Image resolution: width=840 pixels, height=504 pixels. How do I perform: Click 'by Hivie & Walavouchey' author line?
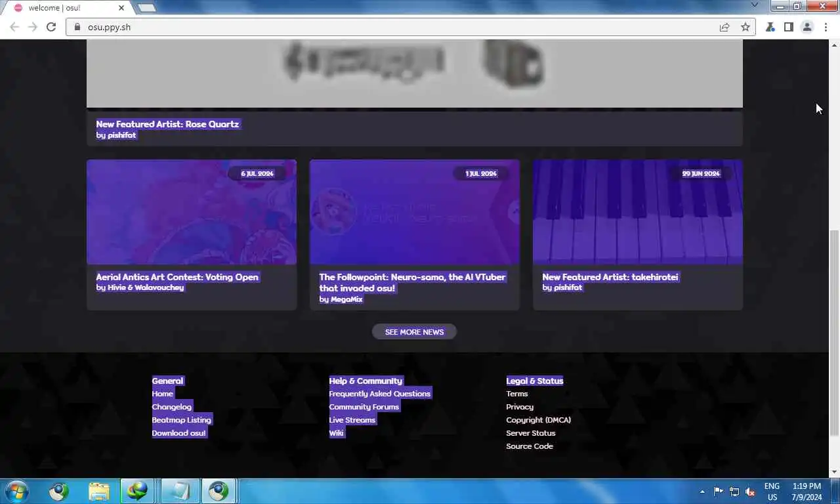tap(140, 287)
